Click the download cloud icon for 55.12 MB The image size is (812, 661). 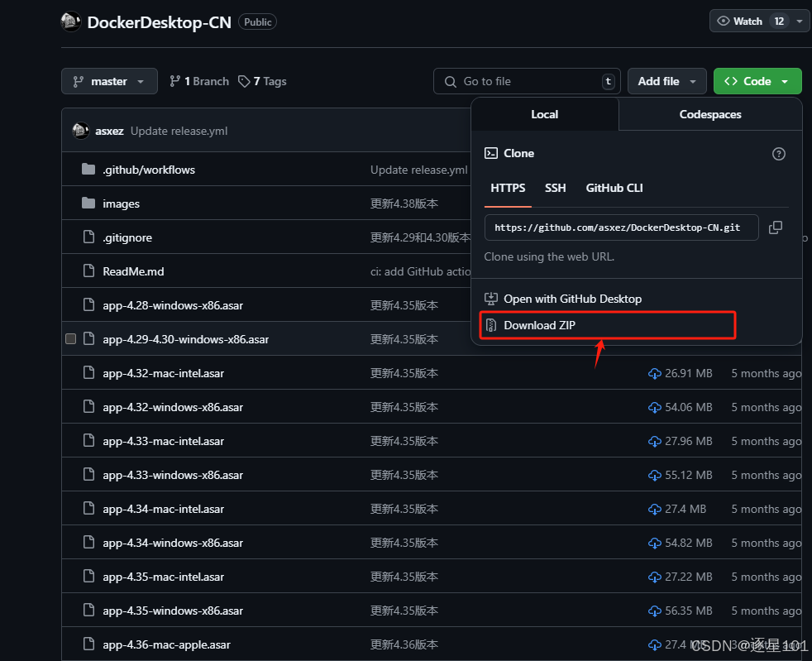(655, 475)
